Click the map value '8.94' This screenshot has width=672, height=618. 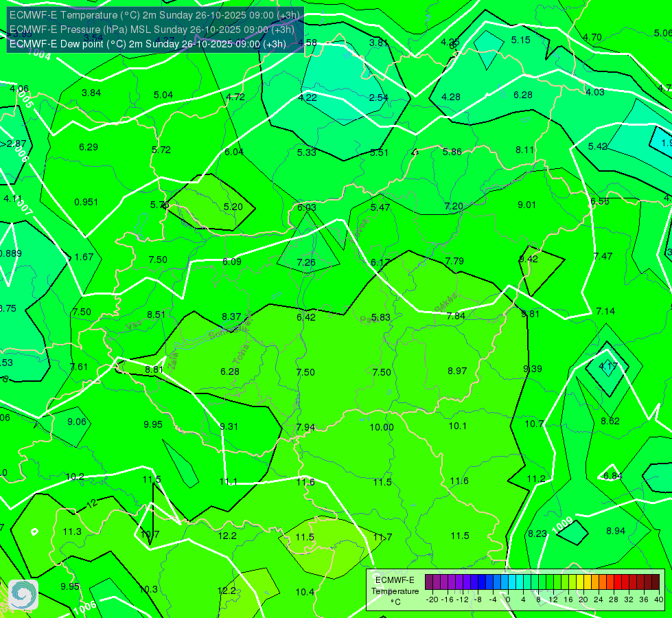pos(616,531)
